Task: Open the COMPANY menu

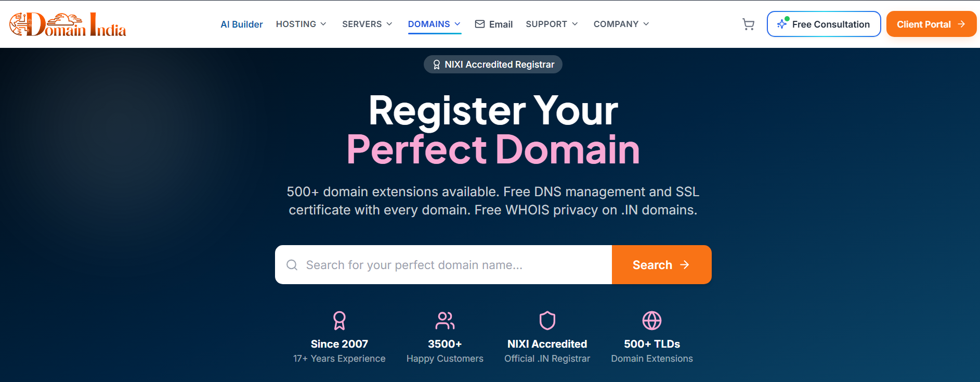Action: pyautogui.click(x=622, y=24)
